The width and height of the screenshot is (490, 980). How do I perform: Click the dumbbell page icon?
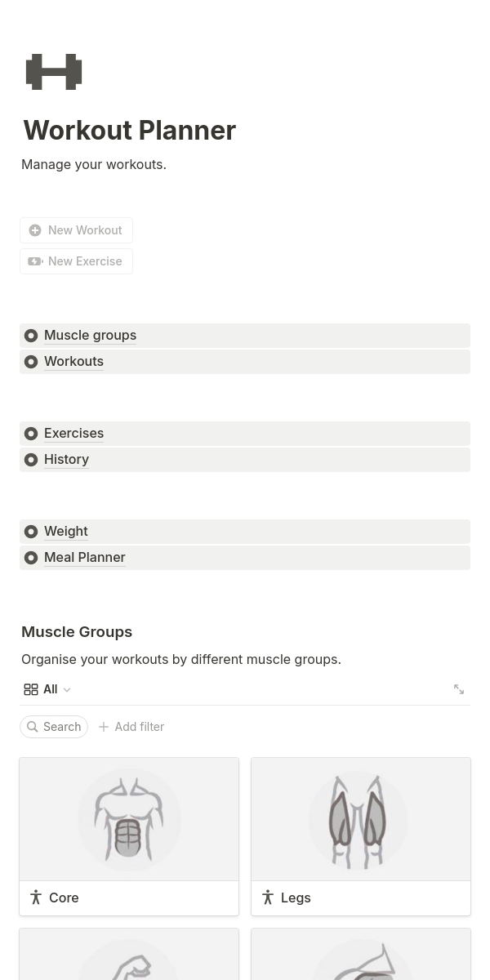click(x=54, y=72)
